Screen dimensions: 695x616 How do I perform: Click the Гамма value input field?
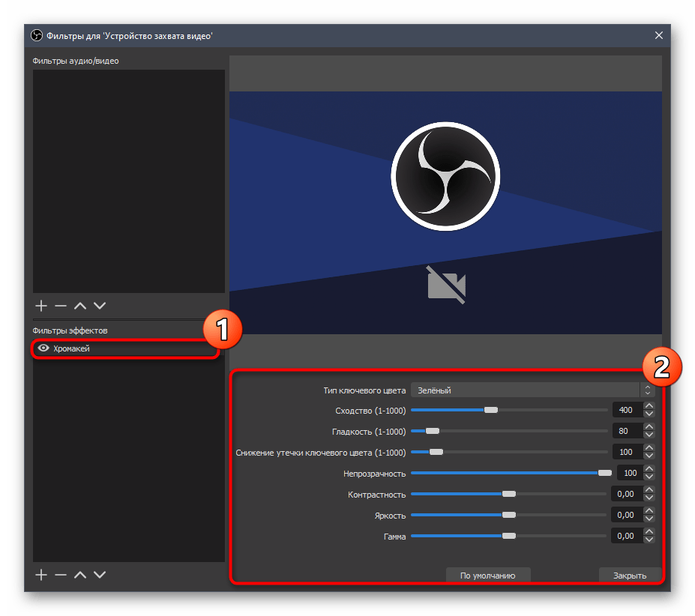coord(625,536)
